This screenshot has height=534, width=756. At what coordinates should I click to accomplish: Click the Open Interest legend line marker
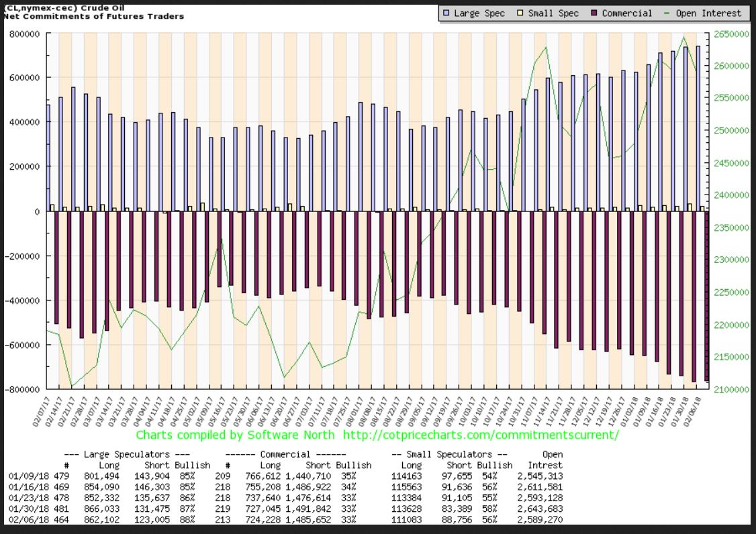point(666,13)
